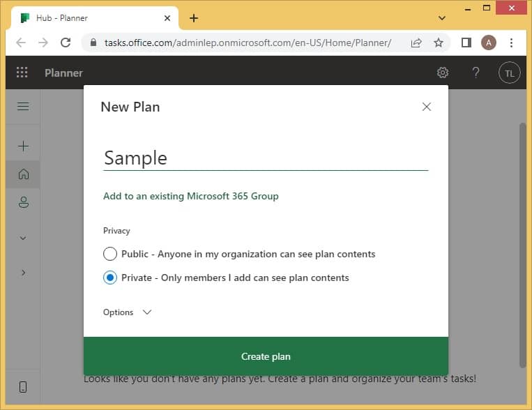Expand the sidebar right chevron section
532x410 pixels.
(x=23, y=273)
